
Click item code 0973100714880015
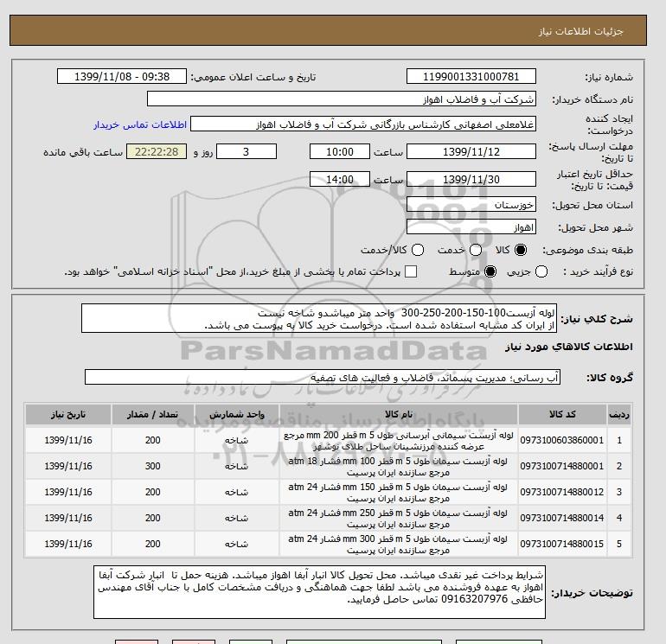[x=562, y=544]
